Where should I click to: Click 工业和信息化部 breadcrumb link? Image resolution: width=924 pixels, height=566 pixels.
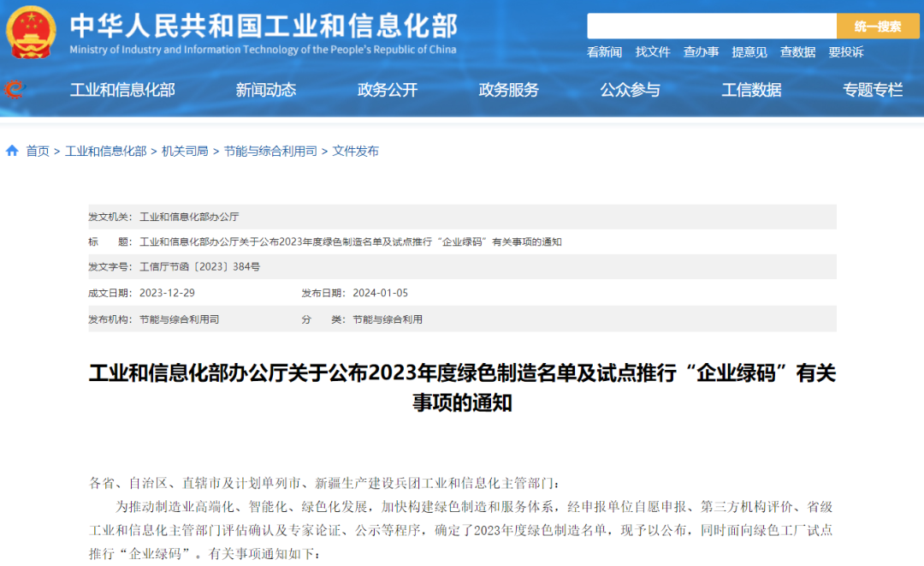click(x=105, y=152)
